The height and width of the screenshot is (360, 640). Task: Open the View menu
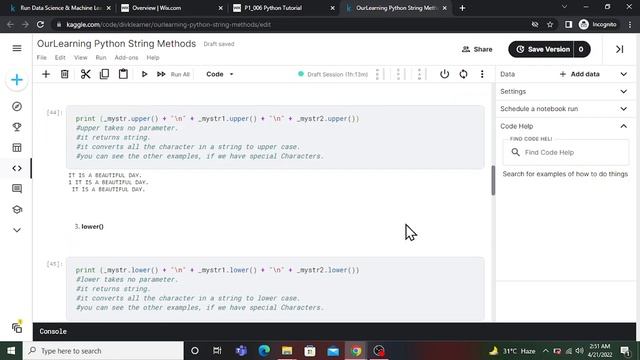point(80,58)
